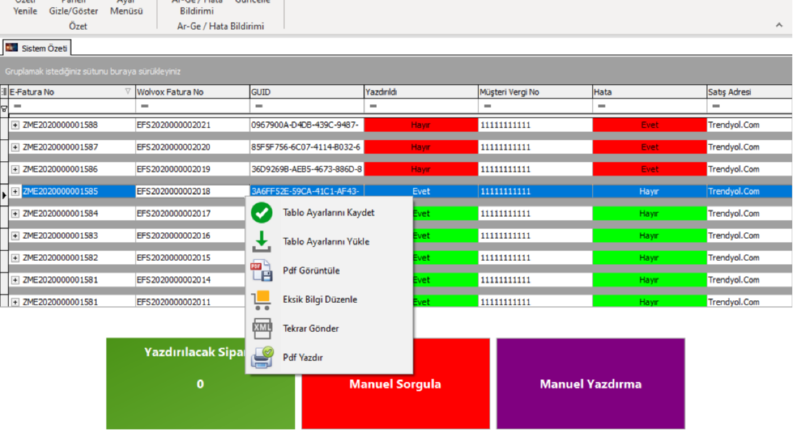Click red Evet Hata cell in row ZME2020000001587
The height and width of the screenshot is (446, 793).
[x=649, y=147]
